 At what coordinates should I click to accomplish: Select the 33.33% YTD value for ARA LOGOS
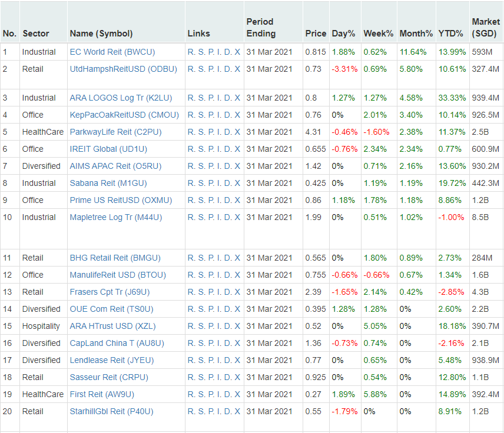tap(452, 98)
